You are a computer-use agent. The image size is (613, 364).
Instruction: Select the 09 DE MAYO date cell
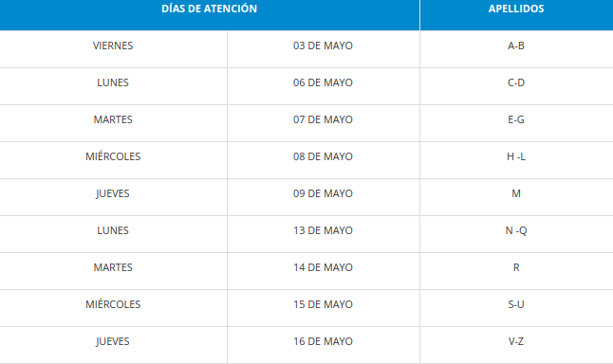click(324, 197)
